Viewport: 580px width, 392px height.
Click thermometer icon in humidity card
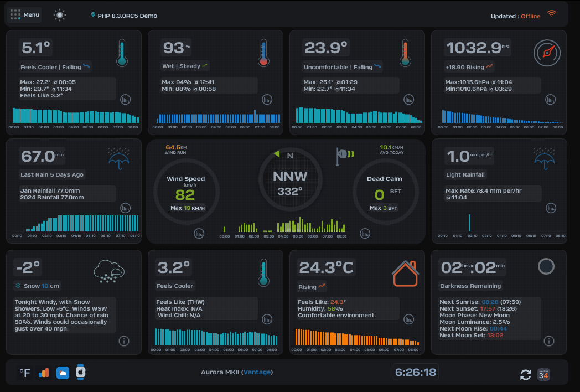pos(263,53)
